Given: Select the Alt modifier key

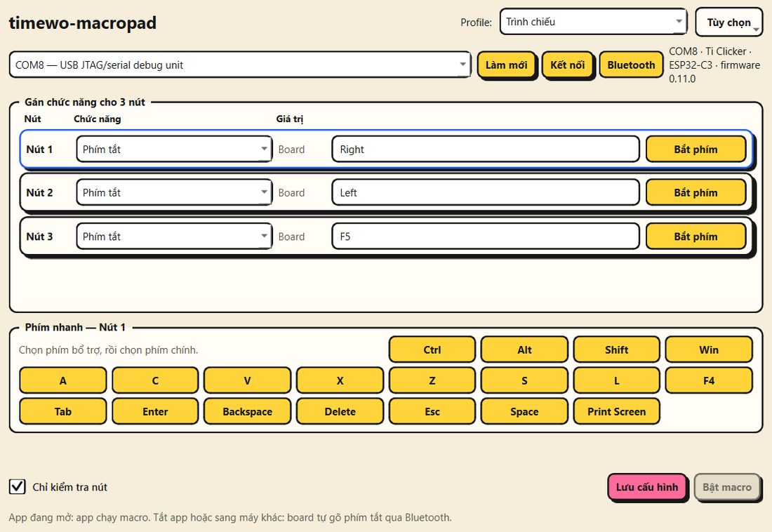Looking at the screenshot, I should point(524,350).
